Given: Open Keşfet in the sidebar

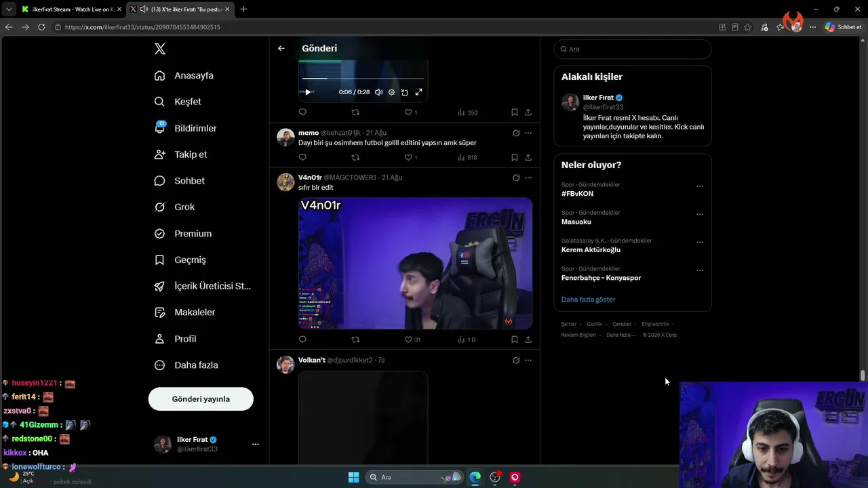Looking at the screenshot, I should tap(178, 102).
